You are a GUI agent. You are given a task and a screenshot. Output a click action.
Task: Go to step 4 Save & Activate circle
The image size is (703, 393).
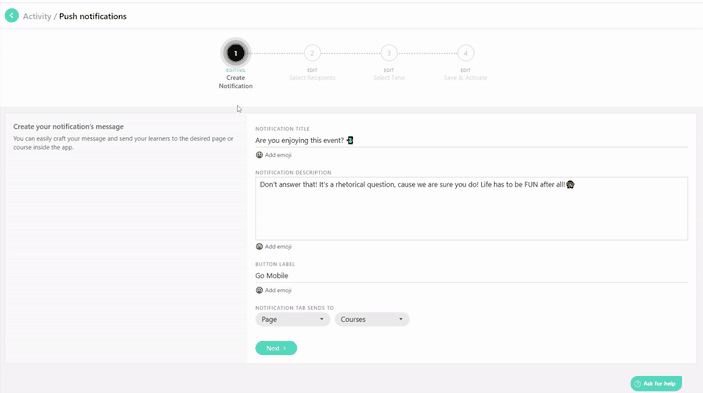[465, 53]
